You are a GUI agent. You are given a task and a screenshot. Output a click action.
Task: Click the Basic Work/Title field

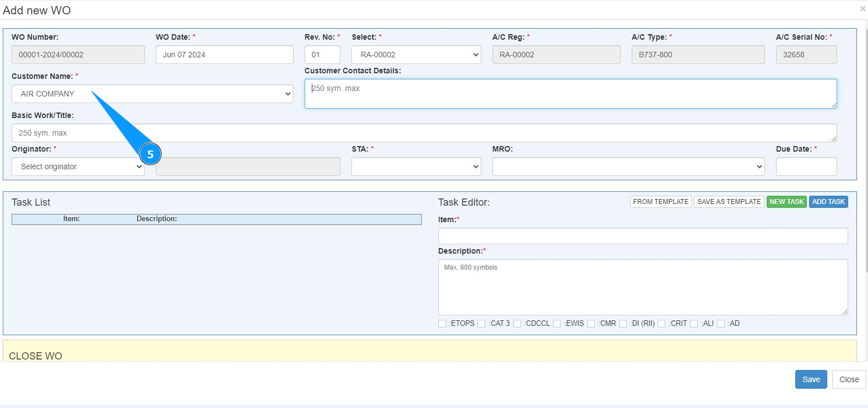pos(424,133)
